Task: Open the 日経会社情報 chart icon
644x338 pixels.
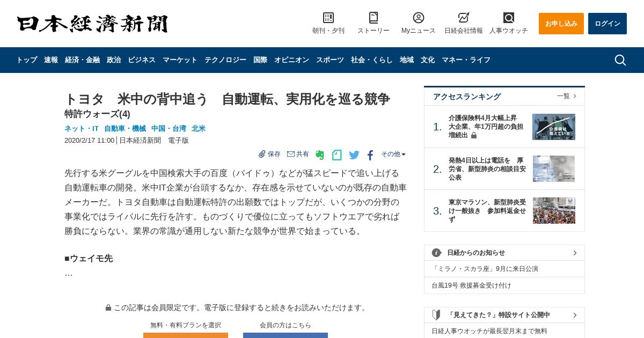Action: coord(464,18)
